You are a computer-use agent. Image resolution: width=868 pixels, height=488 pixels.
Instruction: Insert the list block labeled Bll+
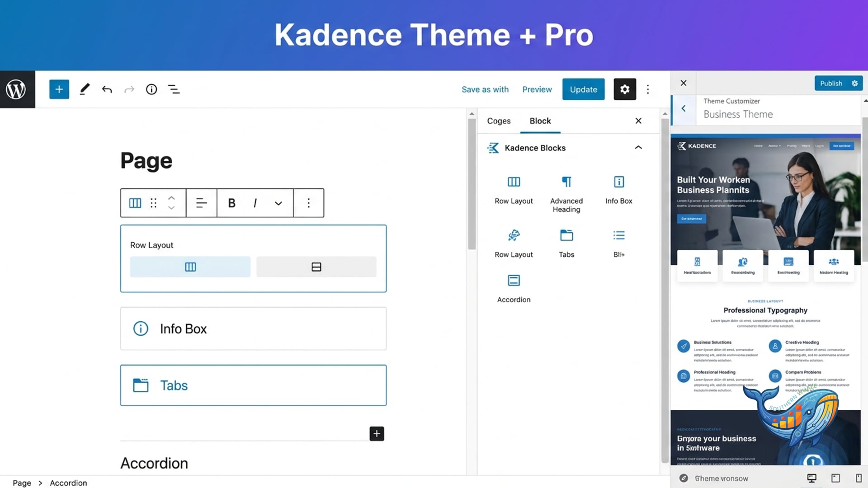[x=619, y=244]
